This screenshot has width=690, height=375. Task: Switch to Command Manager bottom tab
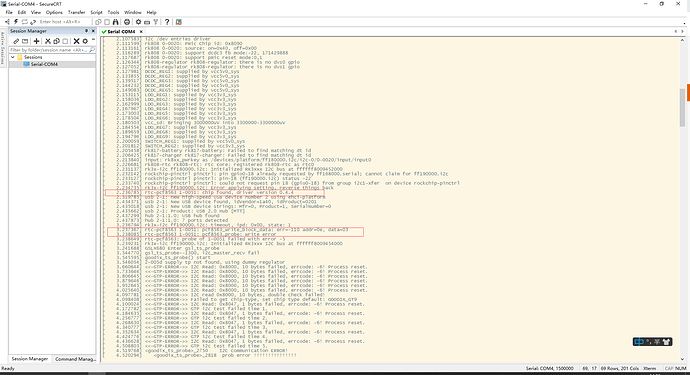(75, 359)
